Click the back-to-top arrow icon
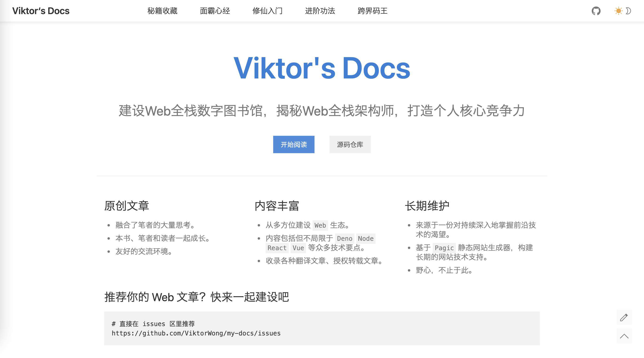 [624, 336]
